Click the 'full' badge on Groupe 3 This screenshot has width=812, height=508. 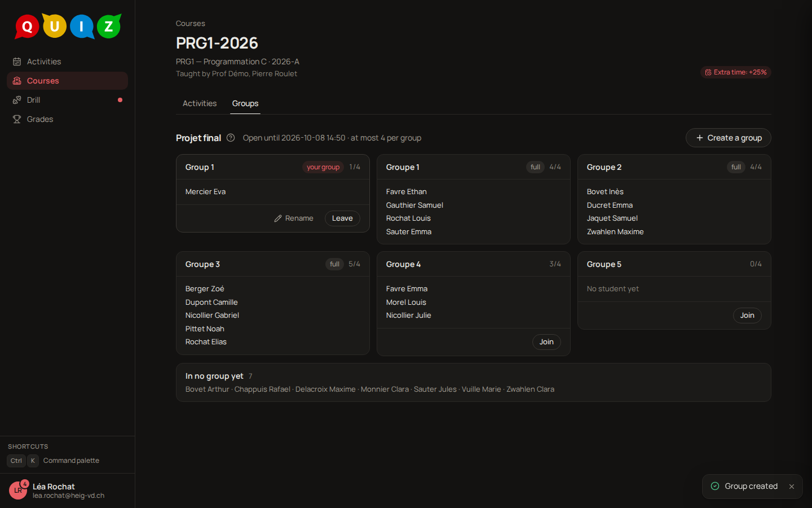click(334, 264)
